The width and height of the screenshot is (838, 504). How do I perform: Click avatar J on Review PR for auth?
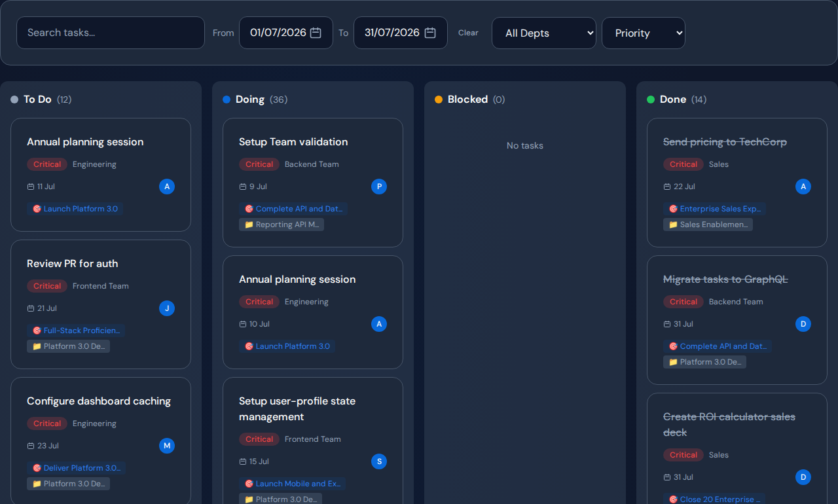[x=167, y=308]
